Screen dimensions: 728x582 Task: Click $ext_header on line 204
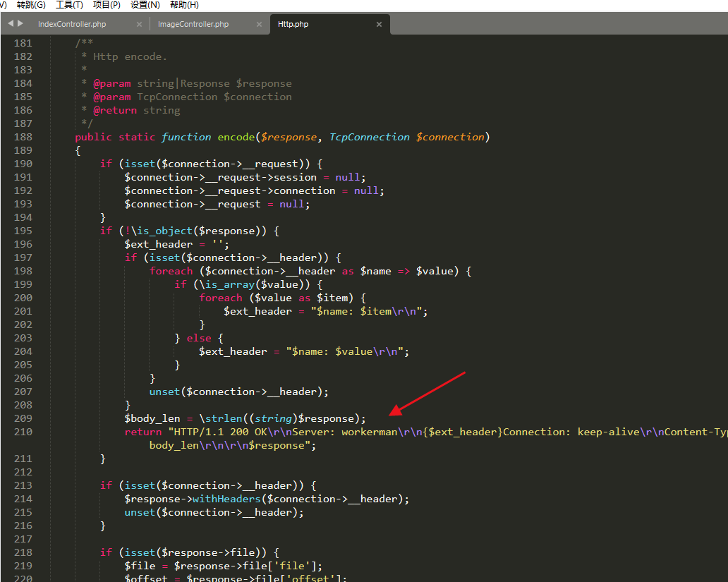coord(233,351)
